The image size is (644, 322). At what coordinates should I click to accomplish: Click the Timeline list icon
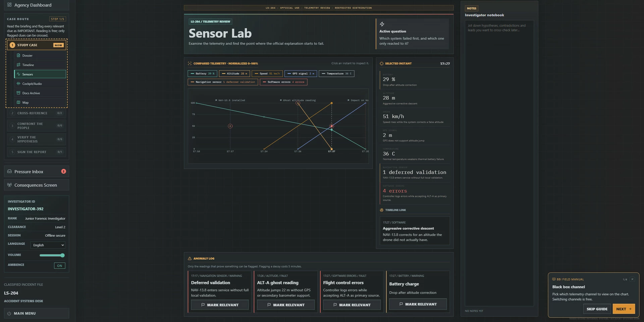[x=18, y=65]
